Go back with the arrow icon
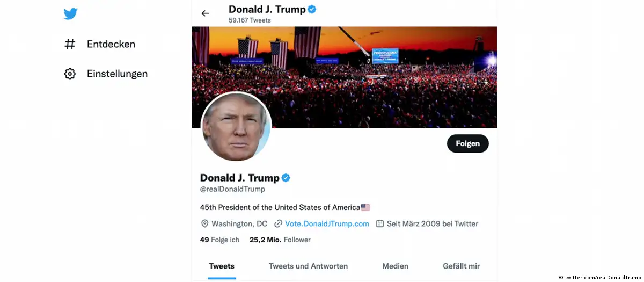The image size is (644, 282). pyautogui.click(x=205, y=13)
